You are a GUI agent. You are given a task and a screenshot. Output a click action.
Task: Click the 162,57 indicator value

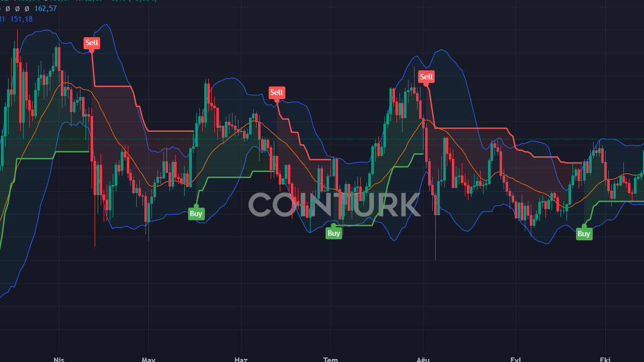click(45, 9)
